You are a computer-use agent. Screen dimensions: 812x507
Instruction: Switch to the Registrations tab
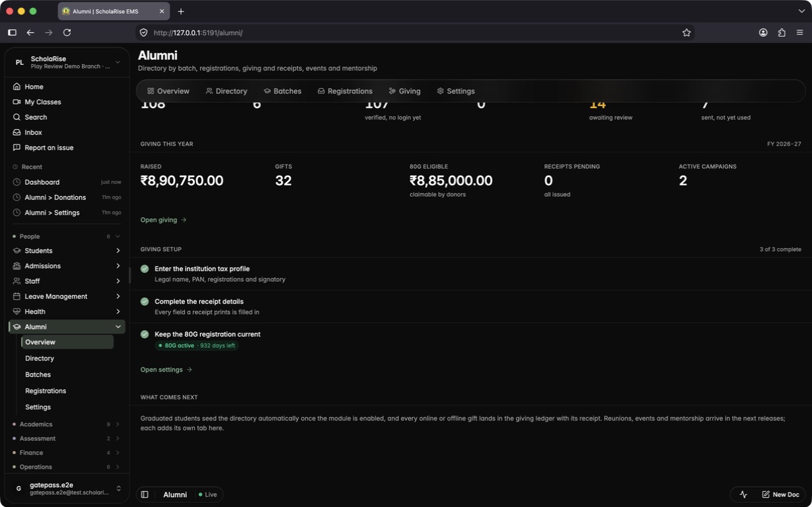[345, 91]
